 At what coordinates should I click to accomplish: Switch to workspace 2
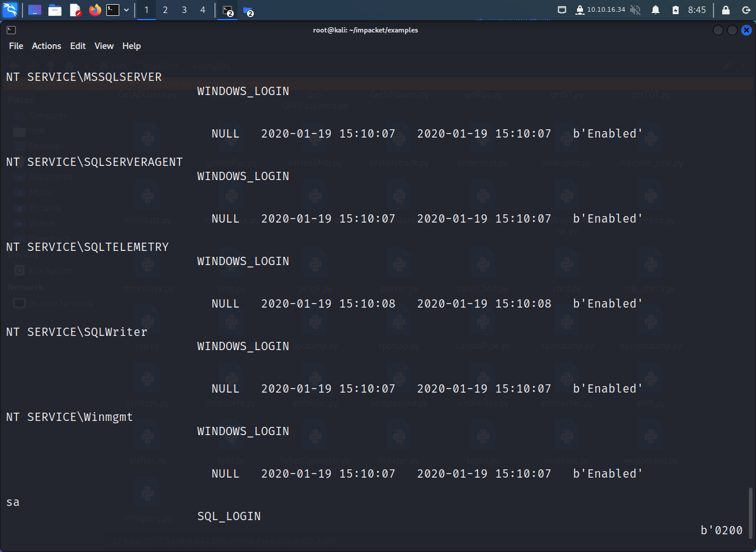click(165, 10)
